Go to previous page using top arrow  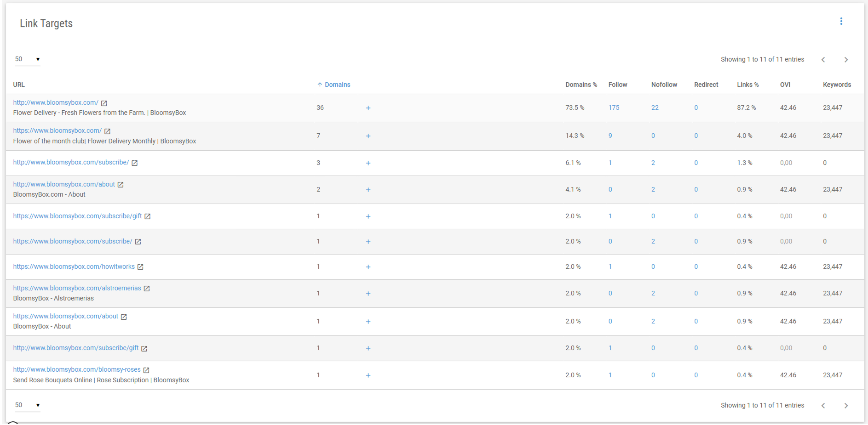click(823, 60)
